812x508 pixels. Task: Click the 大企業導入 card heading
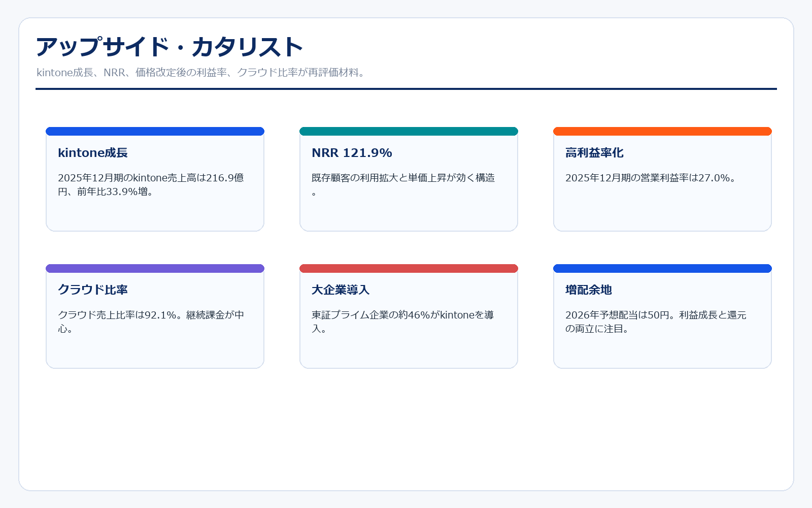[341, 290]
